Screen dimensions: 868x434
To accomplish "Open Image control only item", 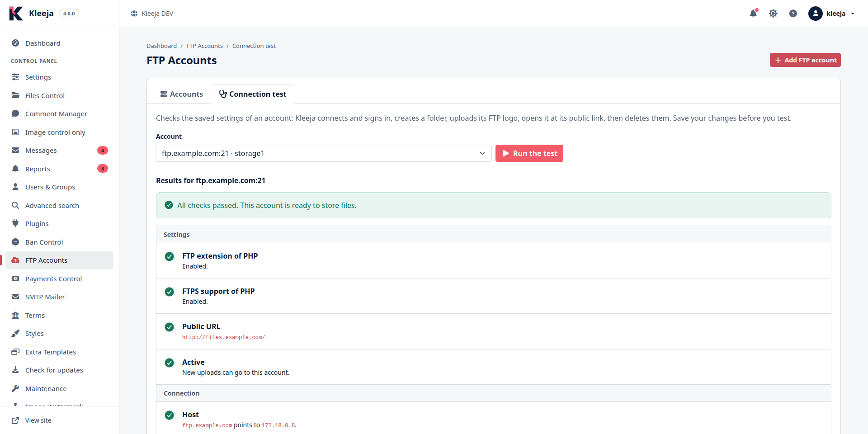I will 59,132.
